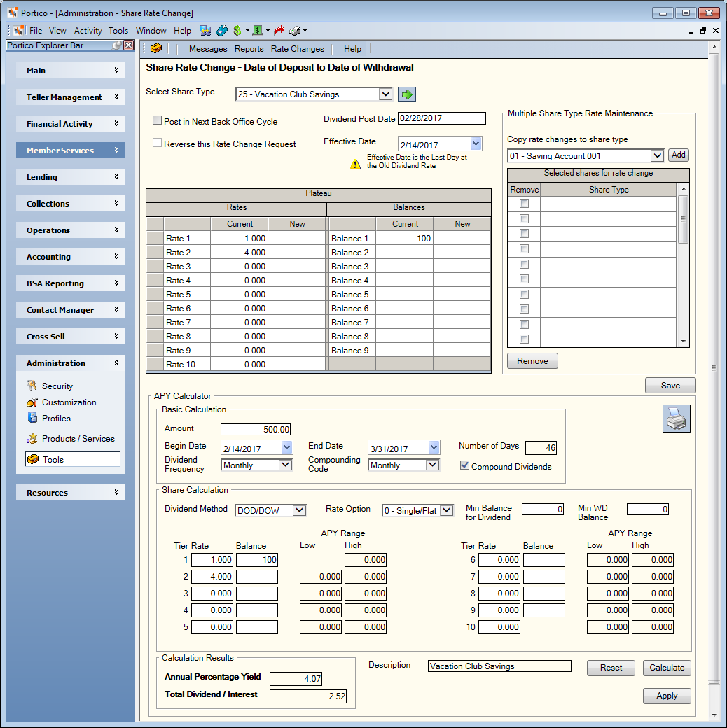Check Reverse this Rate Change Request
The height and width of the screenshot is (728, 727).
pyautogui.click(x=157, y=143)
